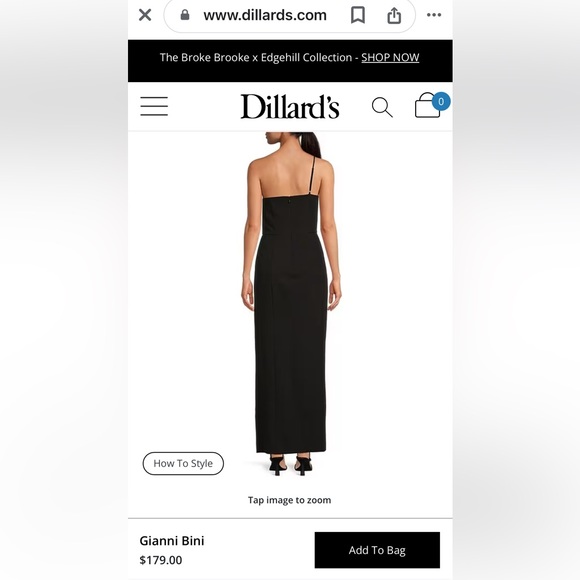Select the www.dillards.com address text
The image size is (580, 580).
tap(265, 15)
